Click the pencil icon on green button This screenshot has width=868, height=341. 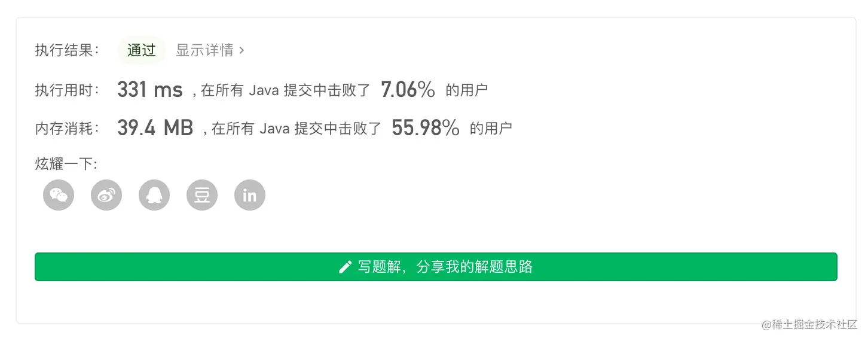pyautogui.click(x=345, y=267)
